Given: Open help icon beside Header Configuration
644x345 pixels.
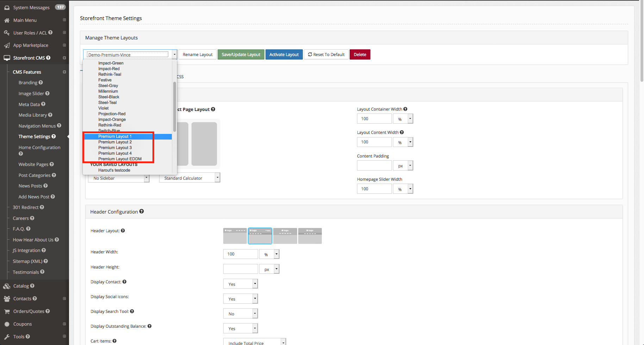Looking at the screenshot, I should click(x=142, y=211).
